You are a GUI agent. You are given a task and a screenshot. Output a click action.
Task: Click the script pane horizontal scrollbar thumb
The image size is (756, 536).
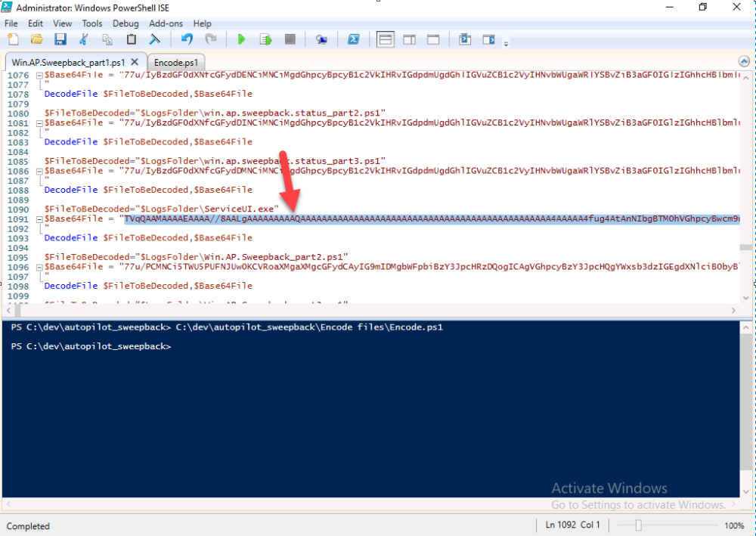[17, 311]
